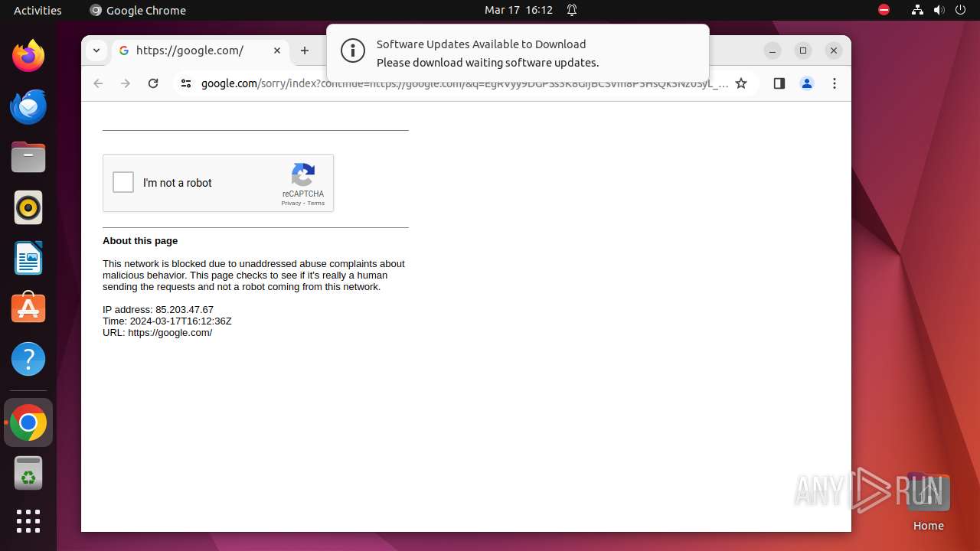Open Chrome three-dot menu
Screen dimensions: 980x551
point(835,83)
